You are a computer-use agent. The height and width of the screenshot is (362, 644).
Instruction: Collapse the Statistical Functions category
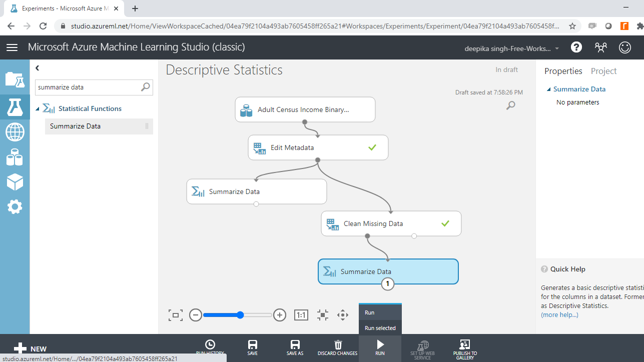pyautogui.click(x=38, y=109)
